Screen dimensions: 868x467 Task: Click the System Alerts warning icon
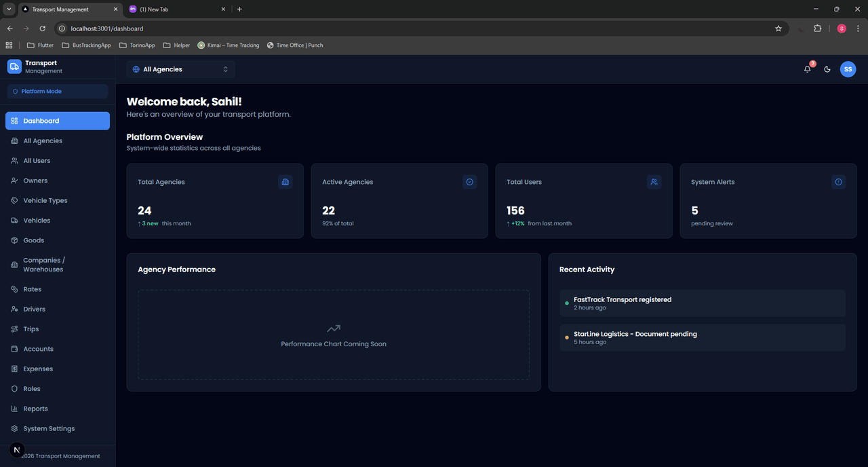839,182
